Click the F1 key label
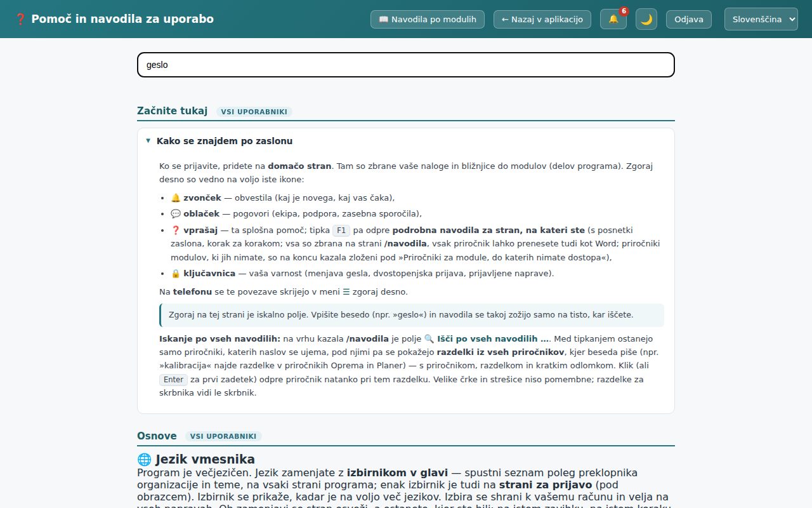 click(341, 231)
